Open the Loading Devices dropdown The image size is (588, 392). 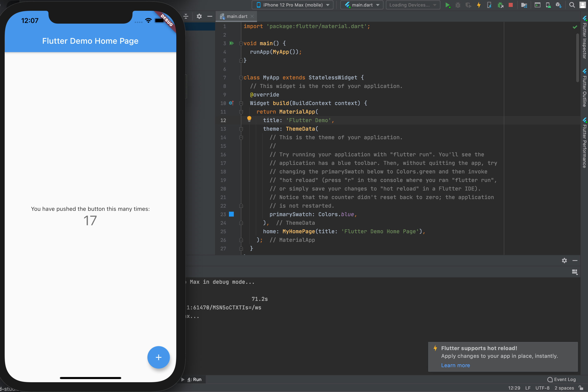click(413, 5)
